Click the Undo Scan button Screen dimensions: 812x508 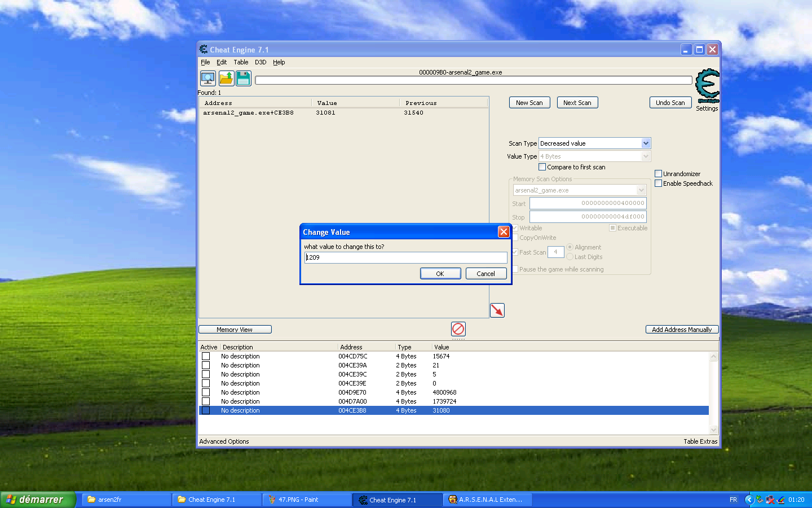tap(670, 103)
